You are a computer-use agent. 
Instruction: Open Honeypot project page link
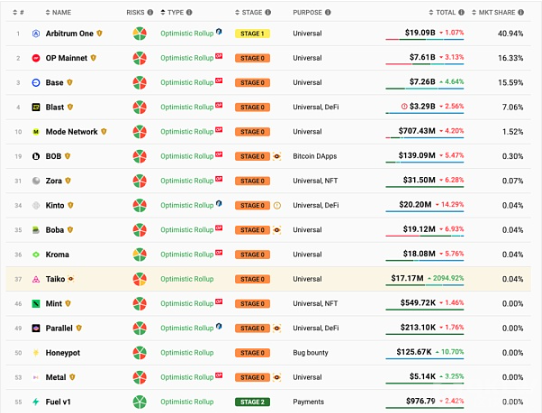(63, 353)
